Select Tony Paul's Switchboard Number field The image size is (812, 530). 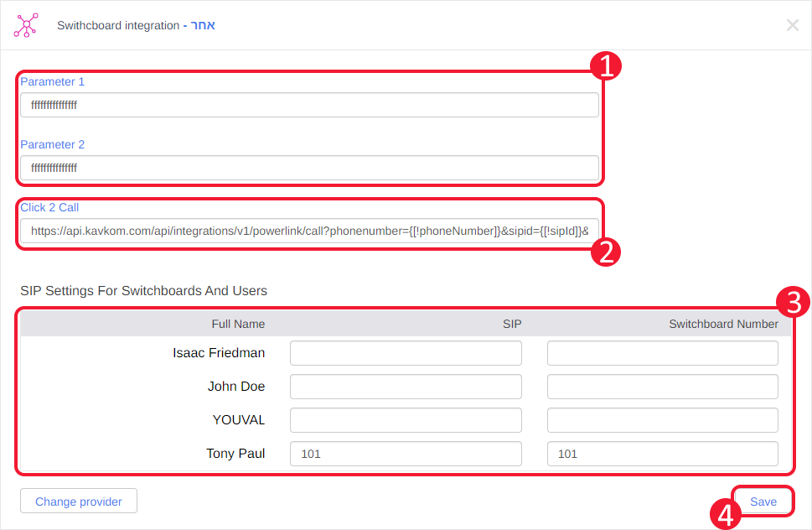[662, 454]
